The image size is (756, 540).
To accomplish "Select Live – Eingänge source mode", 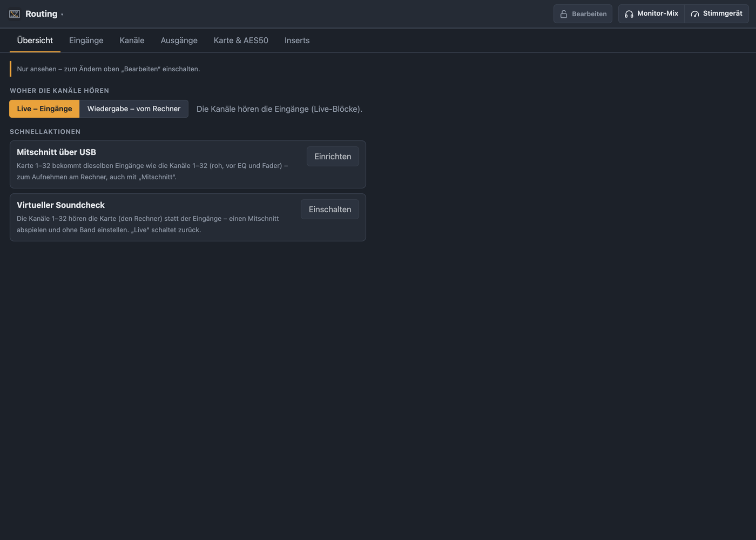I will point(44,109).
